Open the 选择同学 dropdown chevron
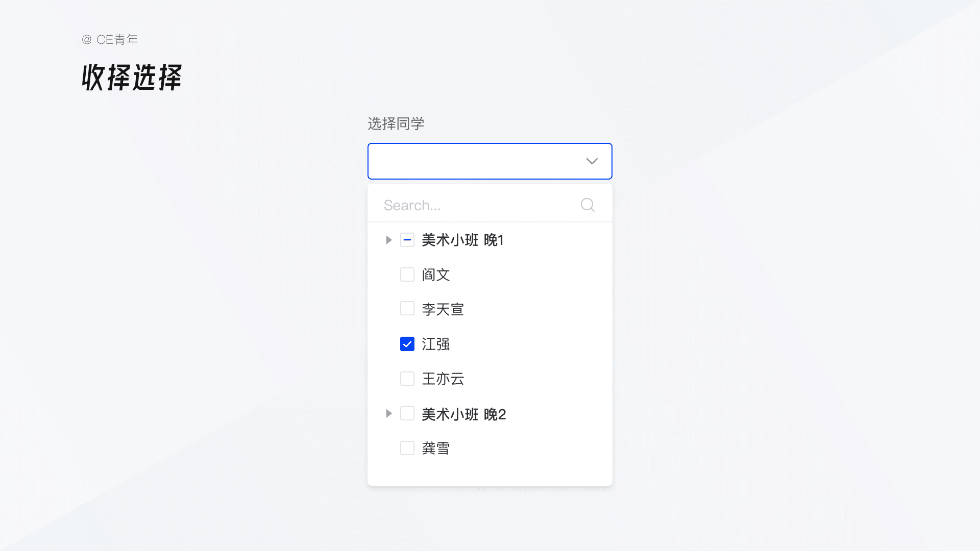The height and width of the screenshot is (551, 980). click(x=592, y=161)
